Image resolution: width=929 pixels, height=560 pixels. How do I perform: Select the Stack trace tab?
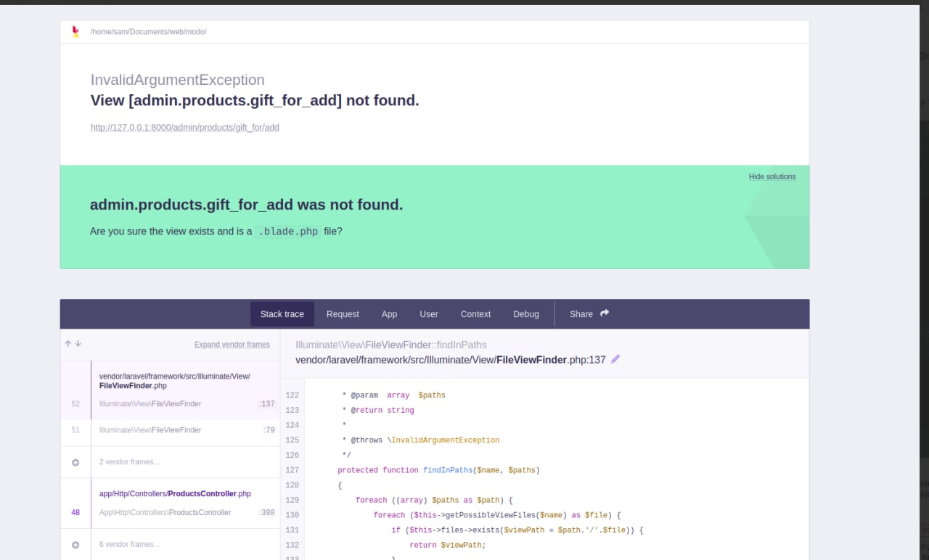[x=282, y=314]
